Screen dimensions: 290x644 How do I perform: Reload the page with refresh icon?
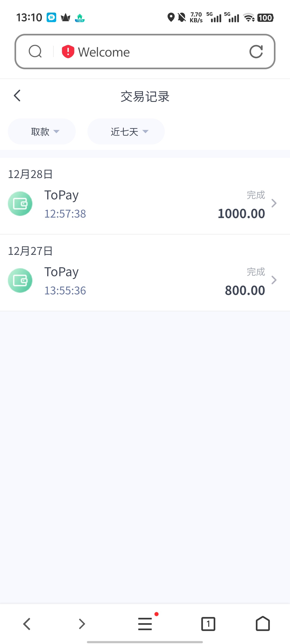[256, 52]
